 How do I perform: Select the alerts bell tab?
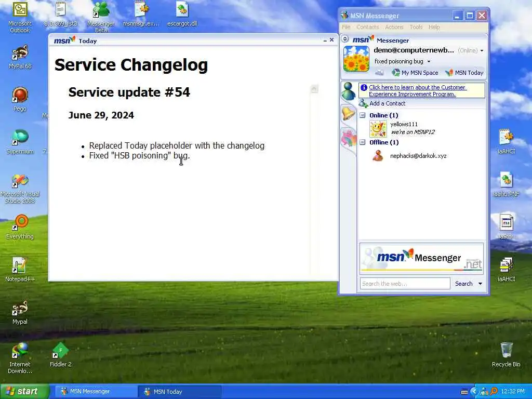click(349, 113)
